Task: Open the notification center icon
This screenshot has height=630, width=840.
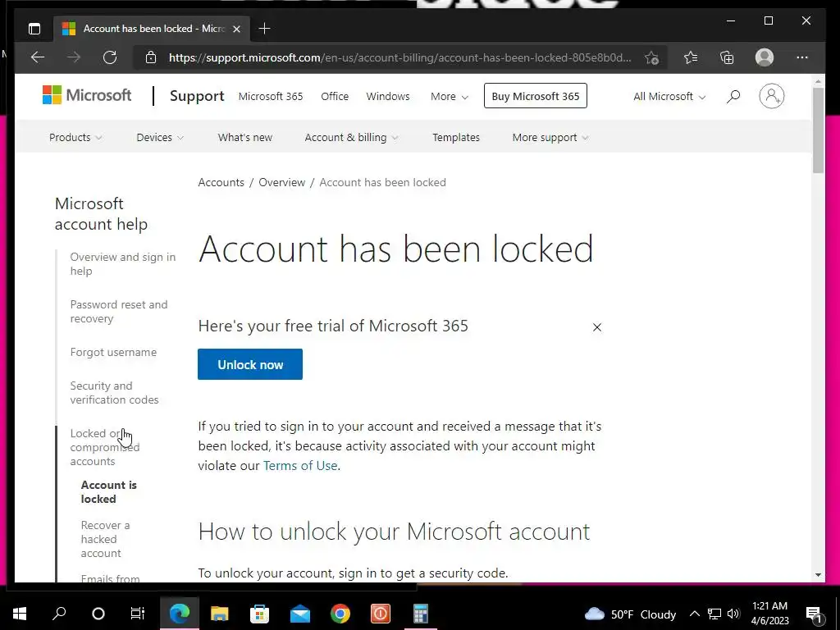Action: (815, 614)
